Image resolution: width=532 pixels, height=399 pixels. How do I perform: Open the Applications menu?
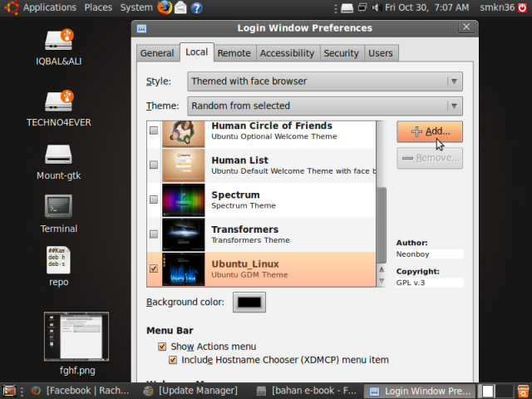50,7
